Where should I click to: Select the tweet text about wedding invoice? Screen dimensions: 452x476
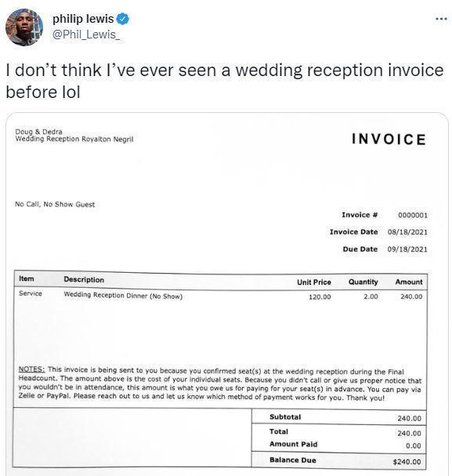(x=225, y=81)
